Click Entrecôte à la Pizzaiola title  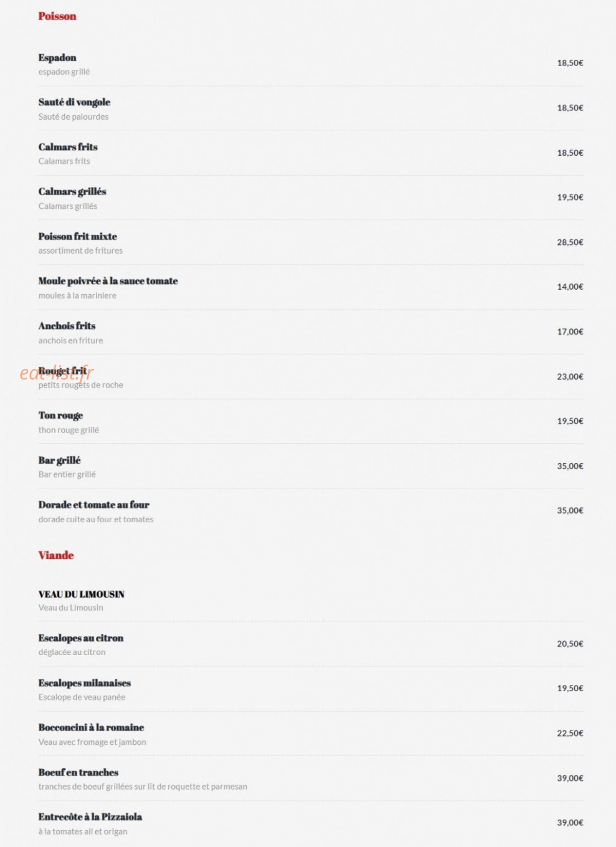[90, 817]
